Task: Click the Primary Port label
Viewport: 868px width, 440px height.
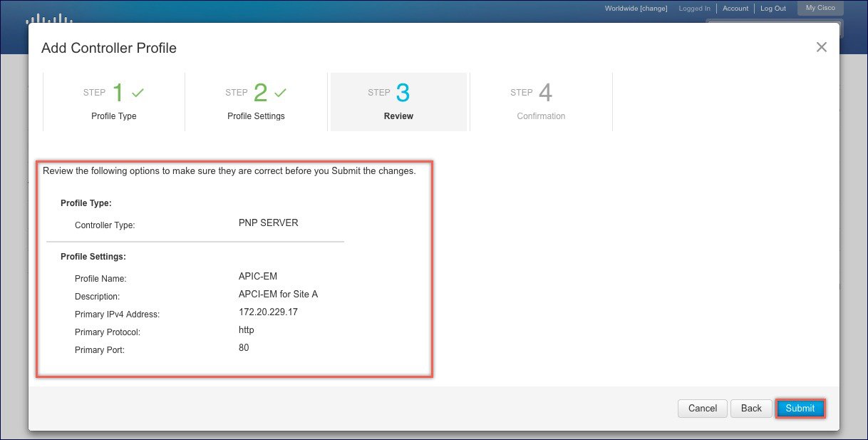Action: [100, 350]
